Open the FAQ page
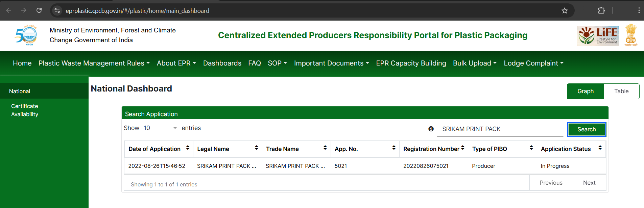Image resolution: width=644 pixels, height=208 pixels. (255, 63)
